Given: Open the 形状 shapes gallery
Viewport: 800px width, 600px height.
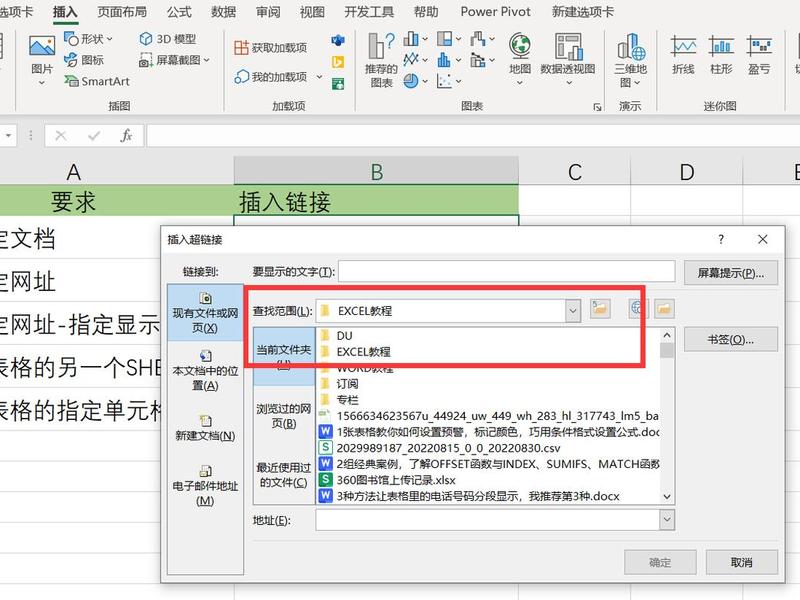Looking at the screenshot, I should (88, 39).
